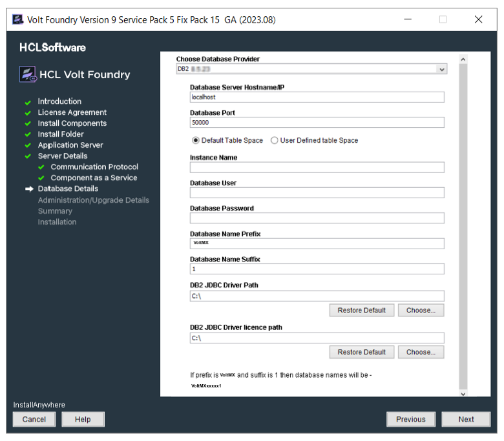
Task: Click the green checkmark next to License Agreement
Action: click(x=28, y=113)
